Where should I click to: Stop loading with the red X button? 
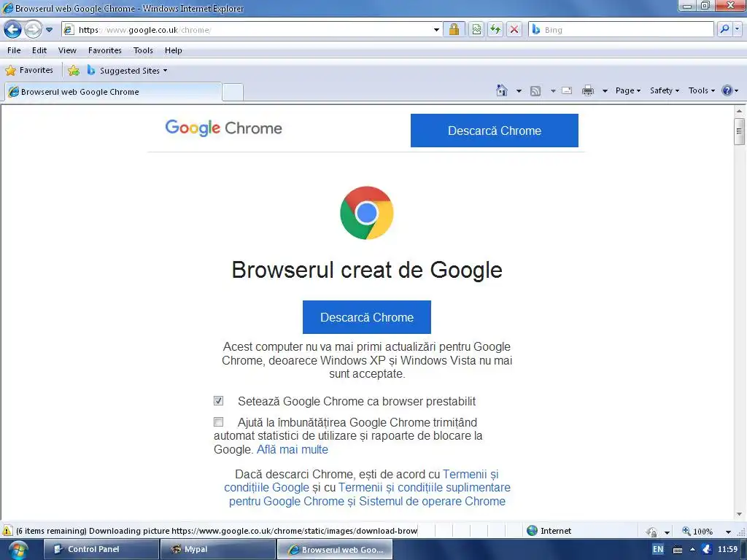coord(514,29)
